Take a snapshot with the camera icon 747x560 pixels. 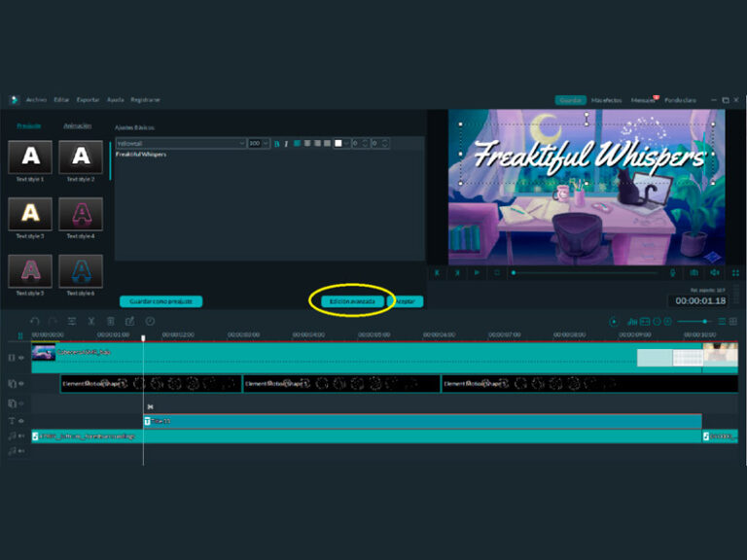694,273
